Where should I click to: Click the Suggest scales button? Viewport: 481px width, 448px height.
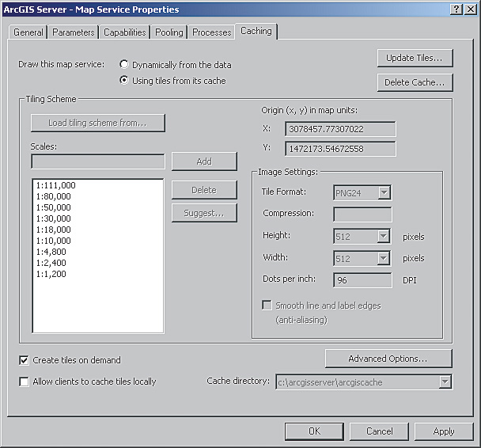pos(204,213)
